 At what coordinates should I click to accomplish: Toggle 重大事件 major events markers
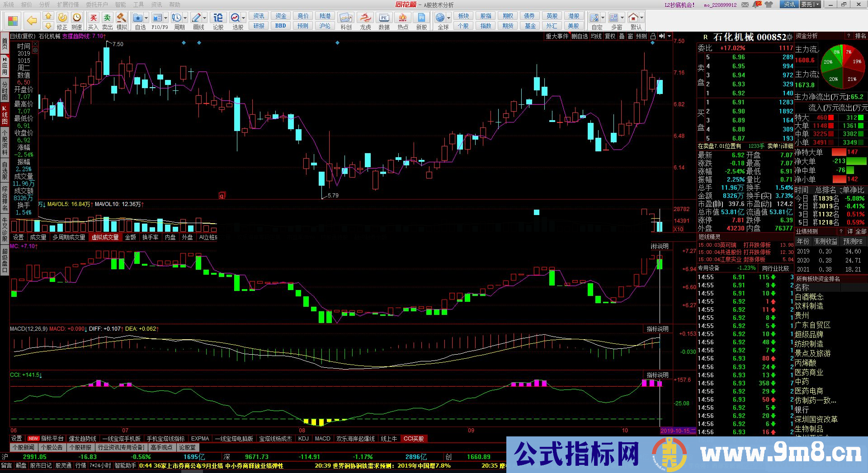557,36
